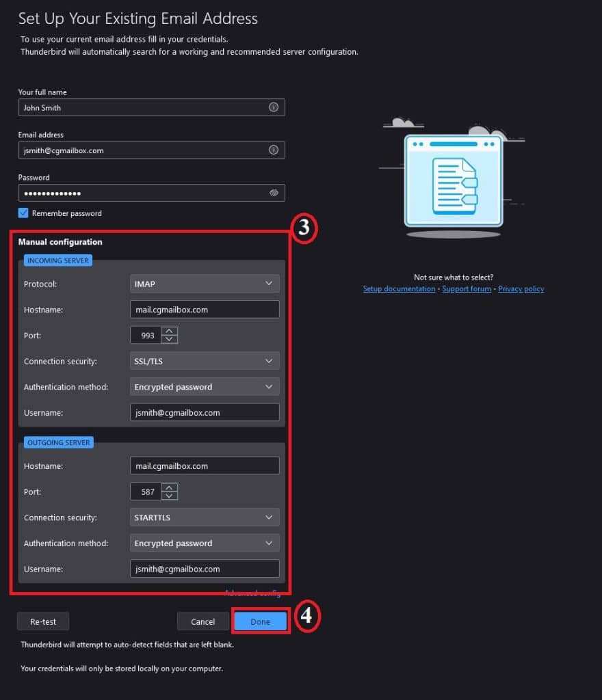The width and height of the screenshot is (602, 700).
Task: Click the Re-test button
Action: click(42, 621)
